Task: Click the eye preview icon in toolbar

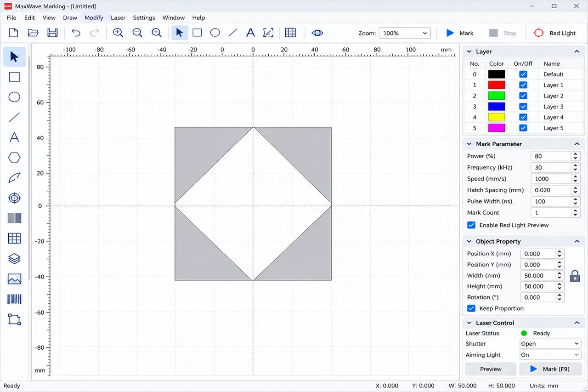Action: click(x=317, y=33)
